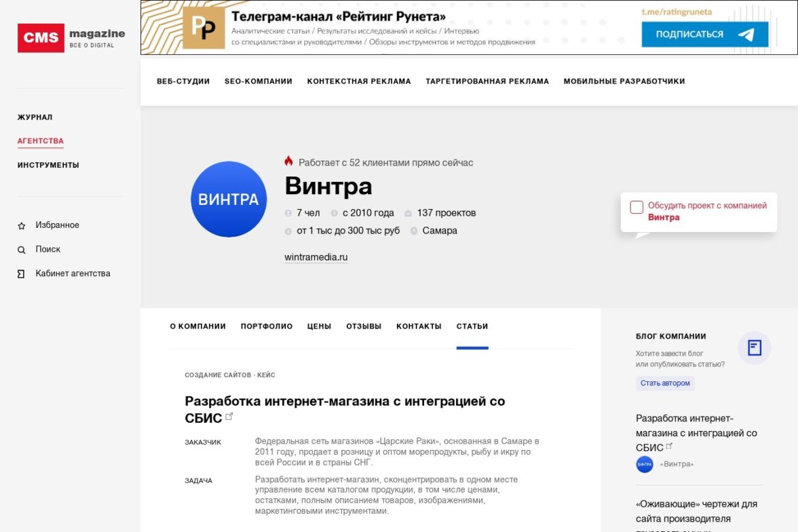Click the Винтра company heading
This screenshot has width=798, height=532.
click(x=328, y=186)
